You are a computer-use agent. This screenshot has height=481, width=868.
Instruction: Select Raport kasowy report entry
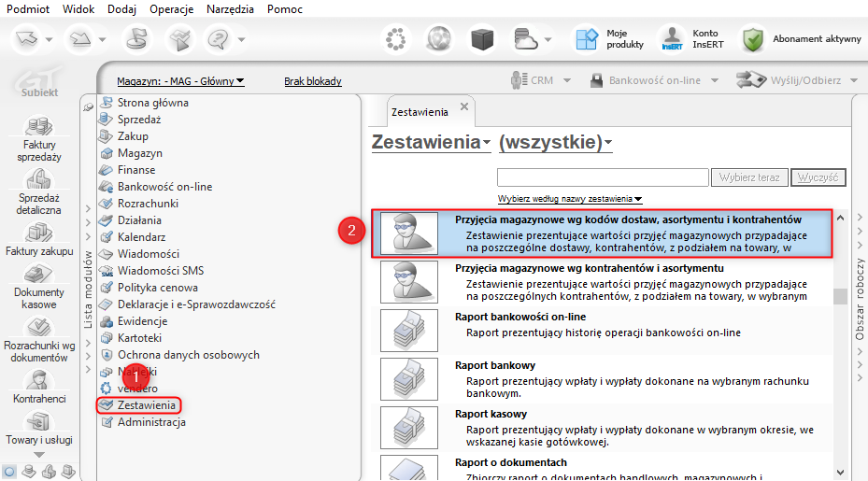(603, 428)
